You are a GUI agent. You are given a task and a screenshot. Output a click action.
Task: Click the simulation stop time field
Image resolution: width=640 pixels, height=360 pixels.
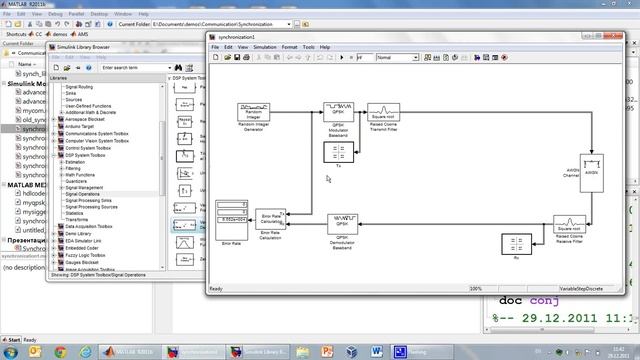(x=364, y=58)
